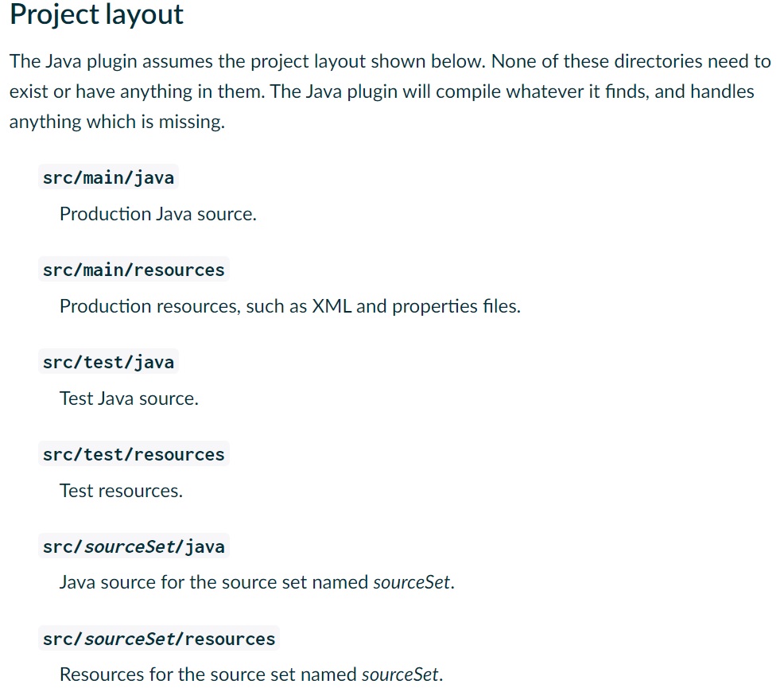Click the "Test resources." description text
784x688 pixels.
(121, 491)
